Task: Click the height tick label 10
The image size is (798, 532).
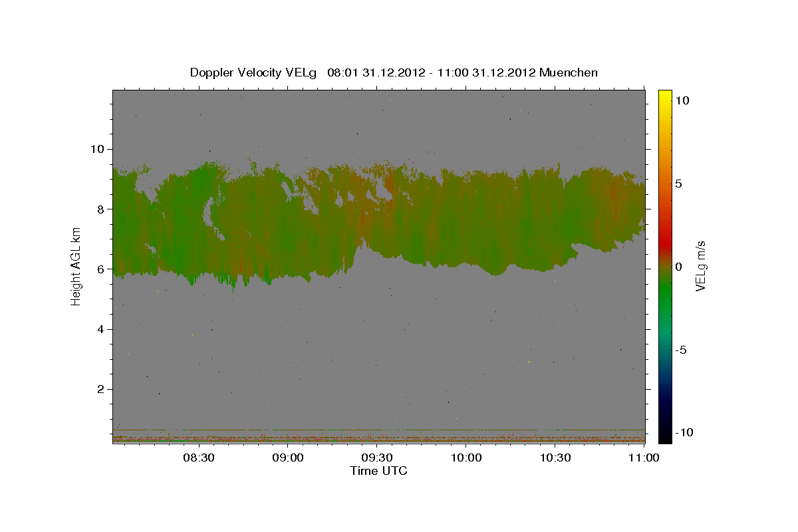Action: pos(96,149)
